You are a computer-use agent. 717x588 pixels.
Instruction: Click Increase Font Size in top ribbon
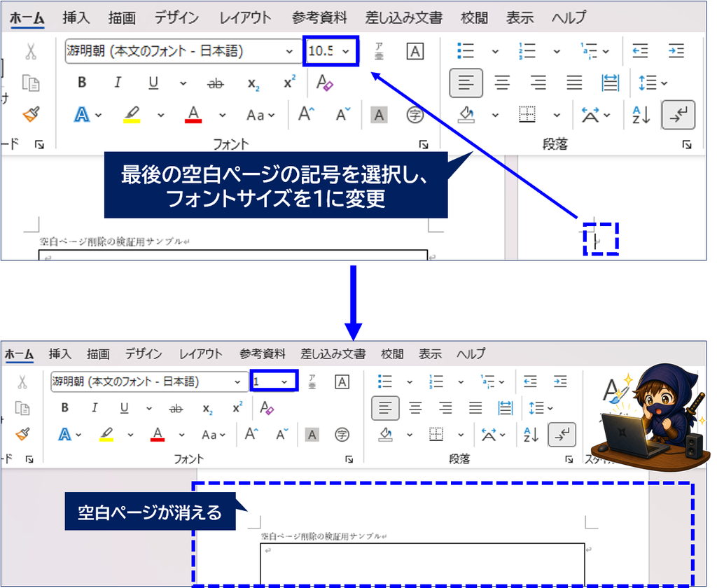306,114
